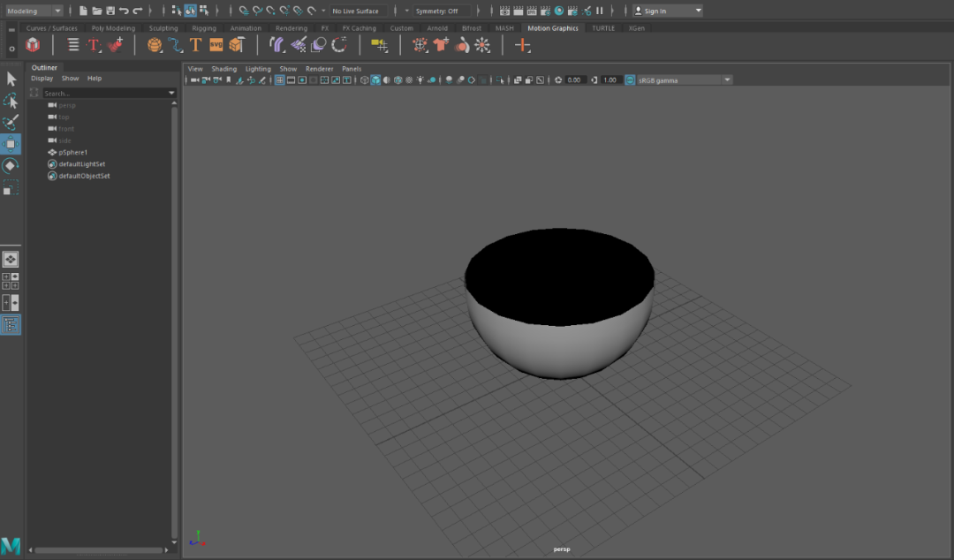The width and height of the screenshot is (954, 560).
Task: Click the orange polygon Type T icon
Action: coord(195,45)
